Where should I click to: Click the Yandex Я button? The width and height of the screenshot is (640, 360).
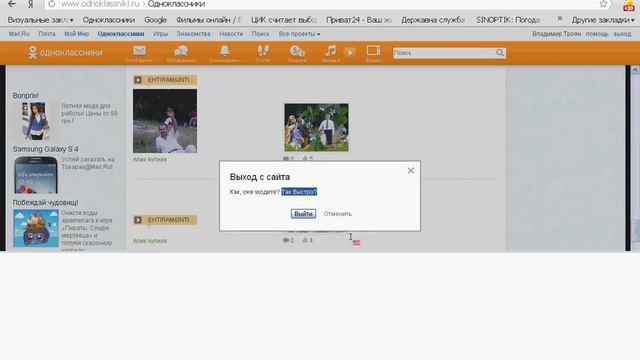tap(31, 4)
